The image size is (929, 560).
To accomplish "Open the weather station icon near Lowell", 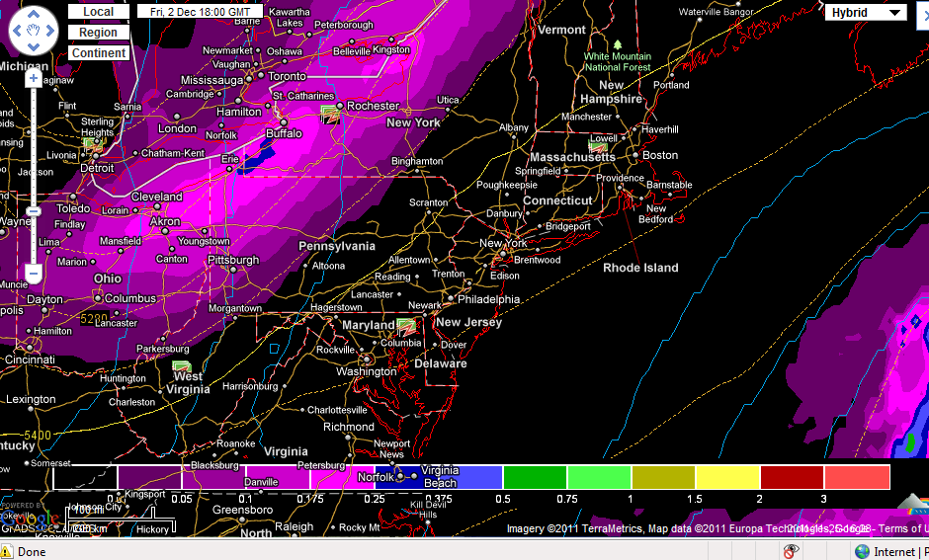I will coord(598,146).
